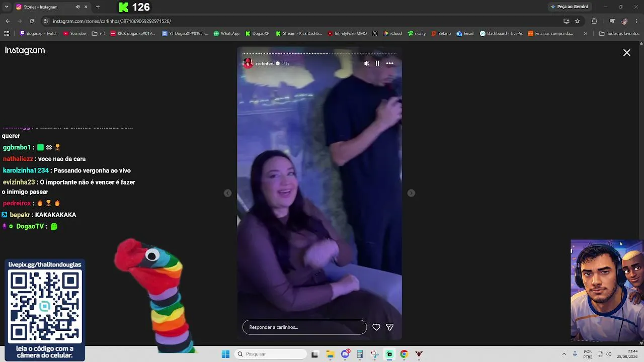Click the reply to carlinhos field

[305, 327]
